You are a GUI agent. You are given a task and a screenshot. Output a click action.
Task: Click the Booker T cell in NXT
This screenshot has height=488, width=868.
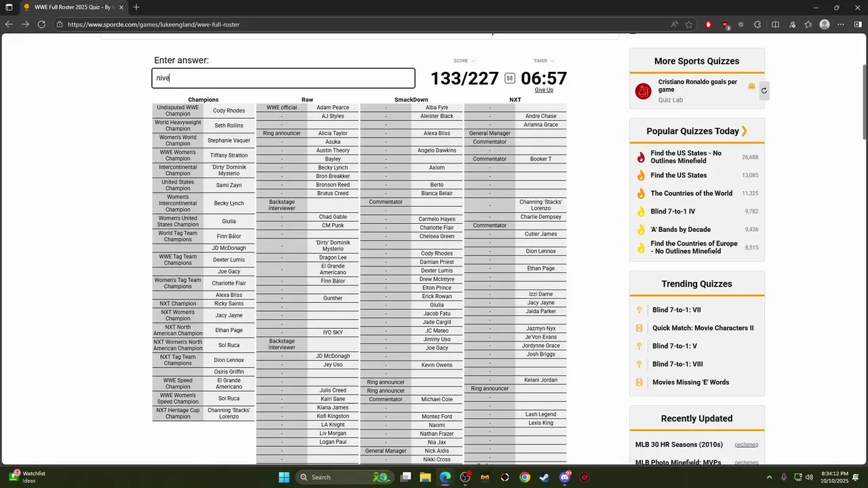pyautogui.click(x=540, y=159)
